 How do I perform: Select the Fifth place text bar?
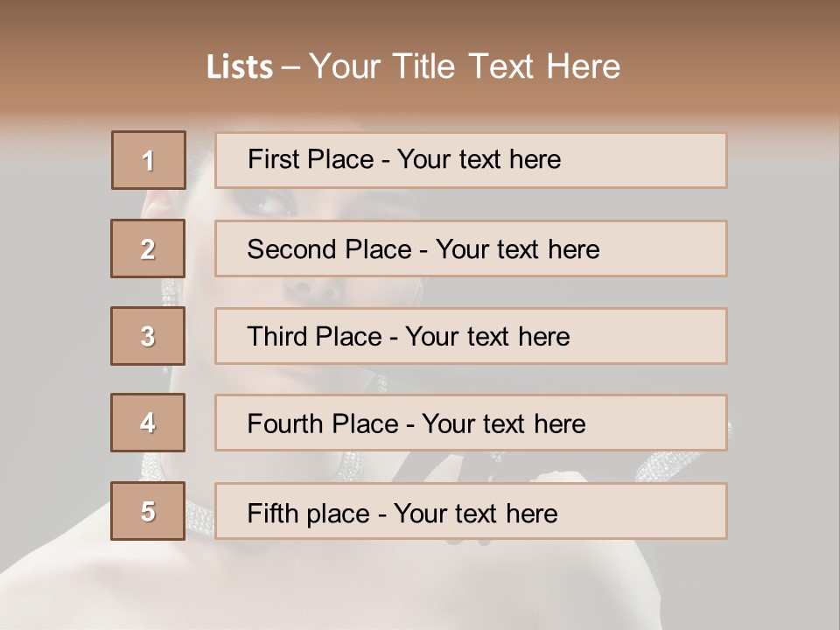[x=471, y=510]
